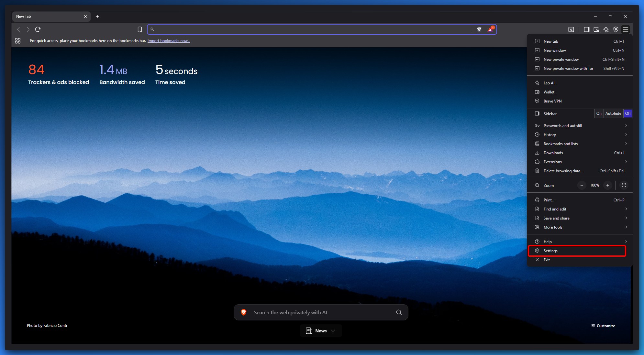This screenshot has width=644, height=355.
Task: Select New private window with Tor
Action: tap(568, 69)
